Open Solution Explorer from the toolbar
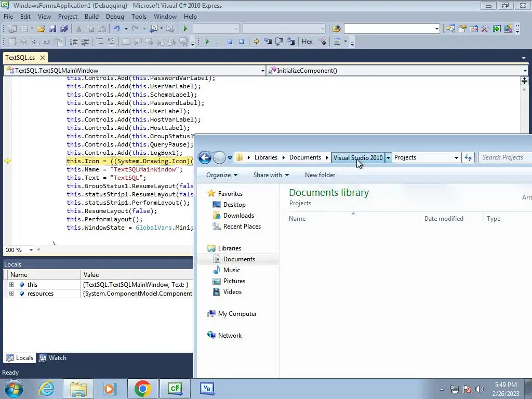Image resolution: width=532 pixels, height=399 pixels. 450,29
